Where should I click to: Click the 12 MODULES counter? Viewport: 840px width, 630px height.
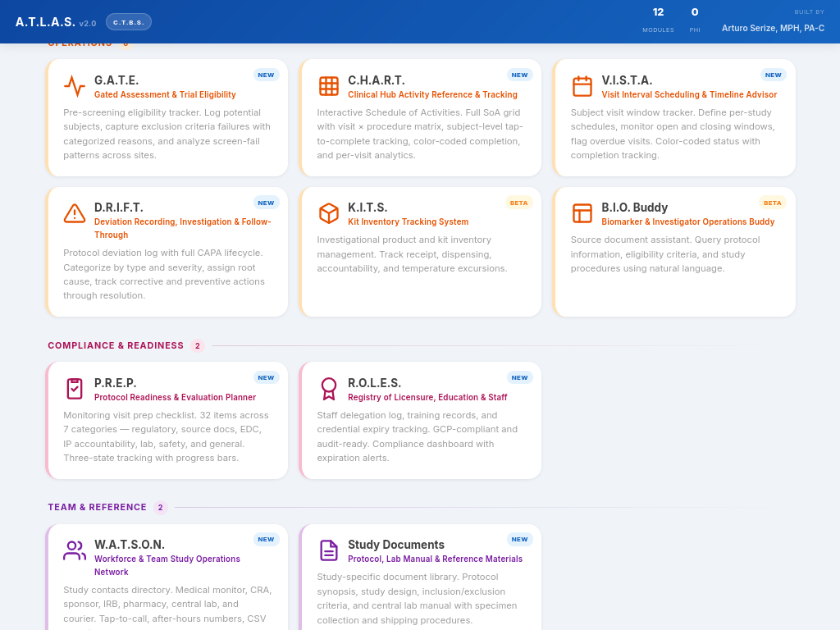658,20
